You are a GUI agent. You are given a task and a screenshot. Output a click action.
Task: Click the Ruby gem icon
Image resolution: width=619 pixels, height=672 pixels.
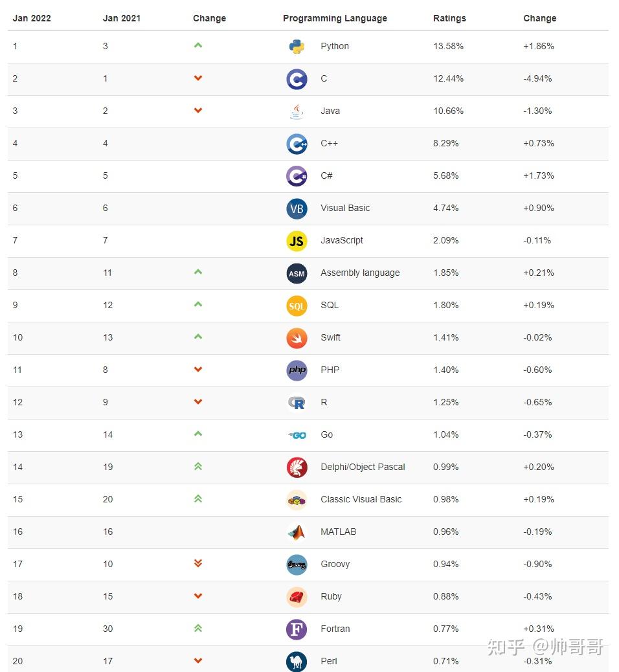297,597
